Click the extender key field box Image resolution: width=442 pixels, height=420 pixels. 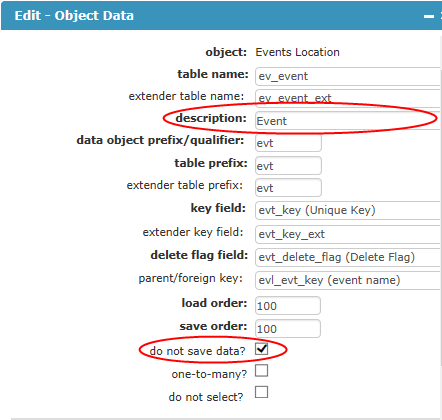(x=348, y=234)
